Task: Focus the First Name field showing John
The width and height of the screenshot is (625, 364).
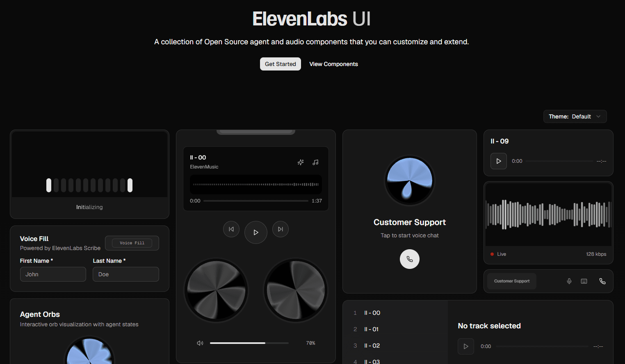Action: [x=53, y=274]
